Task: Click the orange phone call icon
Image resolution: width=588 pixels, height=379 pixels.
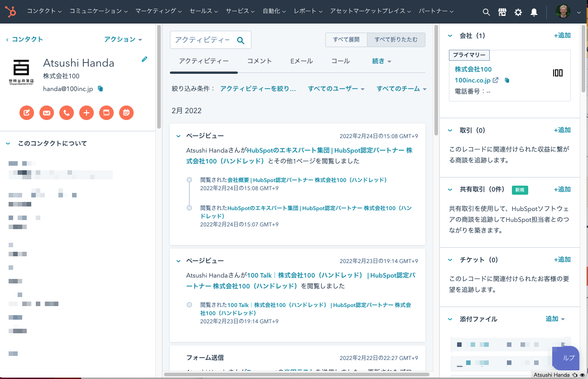Action: click(67, 113)
